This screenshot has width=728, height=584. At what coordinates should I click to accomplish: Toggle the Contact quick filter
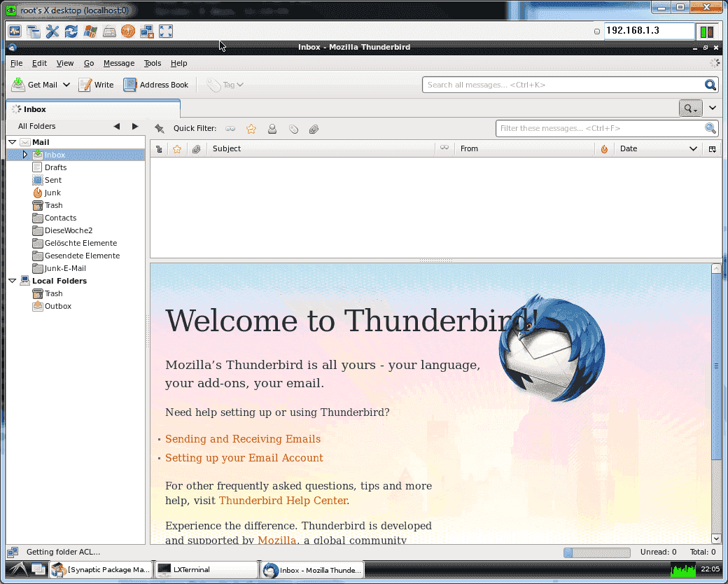[272, 129]
